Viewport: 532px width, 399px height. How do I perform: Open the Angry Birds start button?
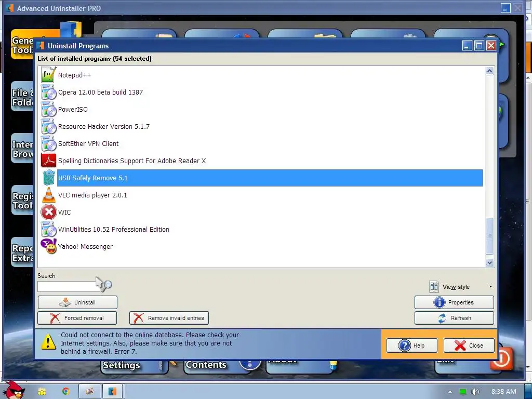pos(14,390)
